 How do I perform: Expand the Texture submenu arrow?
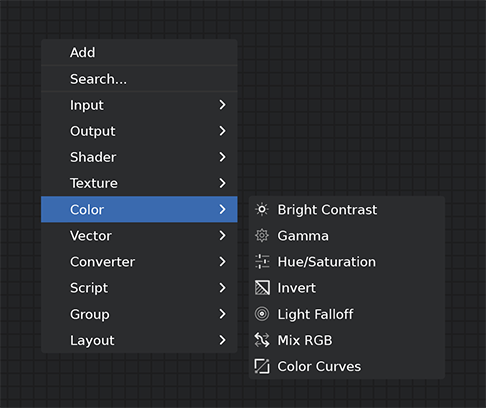pyautogui.click(x=223, y=183)
